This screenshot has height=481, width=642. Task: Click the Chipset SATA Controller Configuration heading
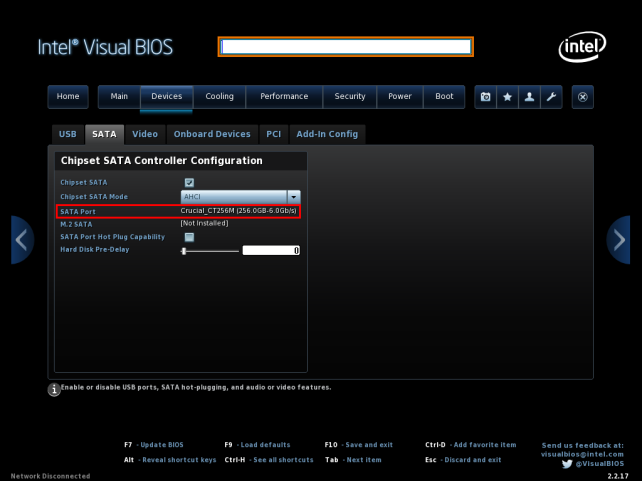click(x=162, y=161)
